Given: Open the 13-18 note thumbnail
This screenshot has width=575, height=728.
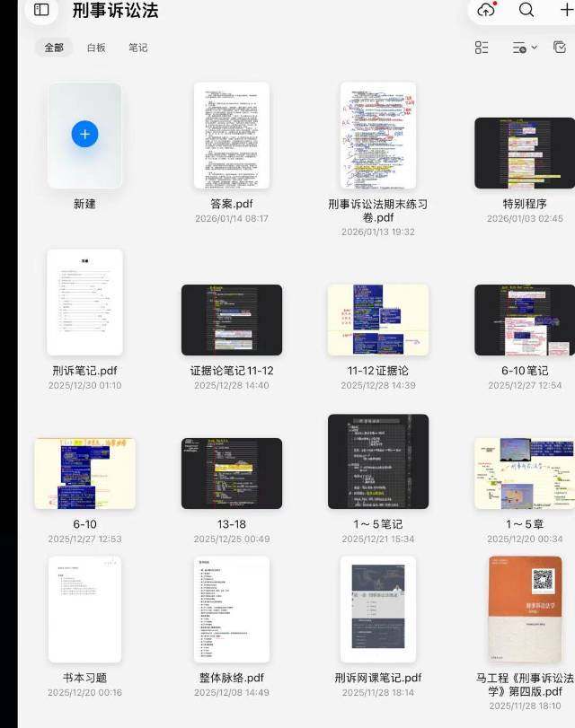Looking at the screenshot, I should [232, 473].
